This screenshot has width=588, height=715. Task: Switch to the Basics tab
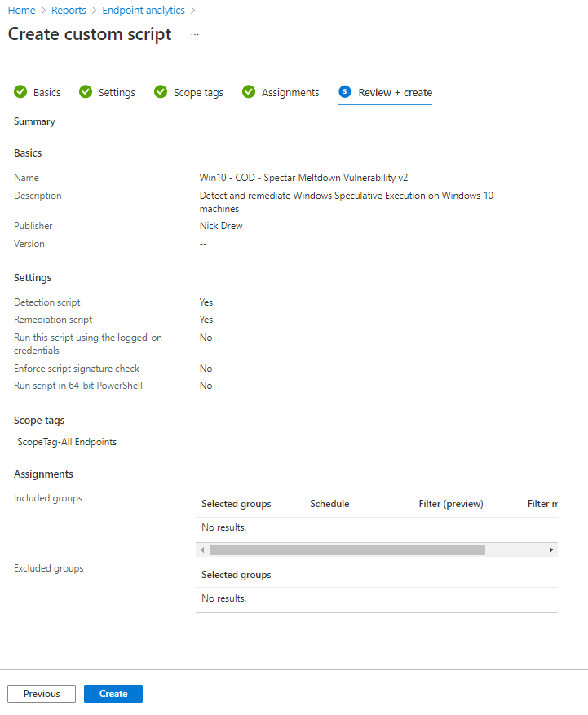(46, 93)
